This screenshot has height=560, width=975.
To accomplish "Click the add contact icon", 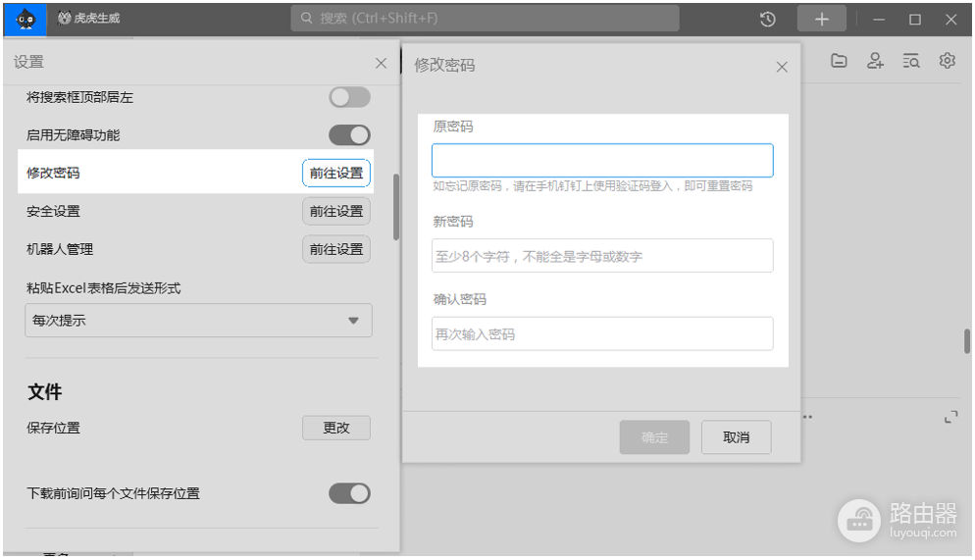I will pyautogui.click(x=875, y=60).
